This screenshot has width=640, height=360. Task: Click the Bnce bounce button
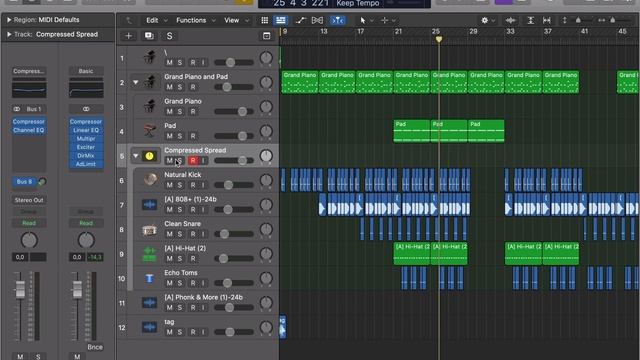[95, 347]
